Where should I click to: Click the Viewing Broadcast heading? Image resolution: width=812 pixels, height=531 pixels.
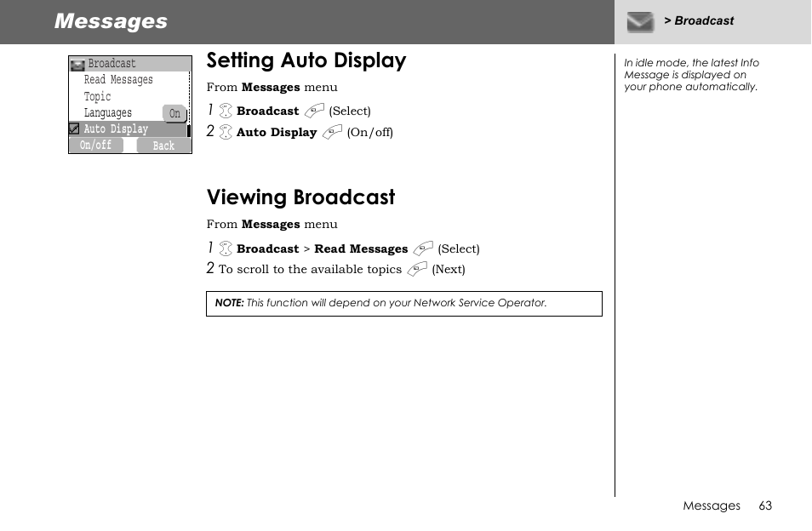300,197
